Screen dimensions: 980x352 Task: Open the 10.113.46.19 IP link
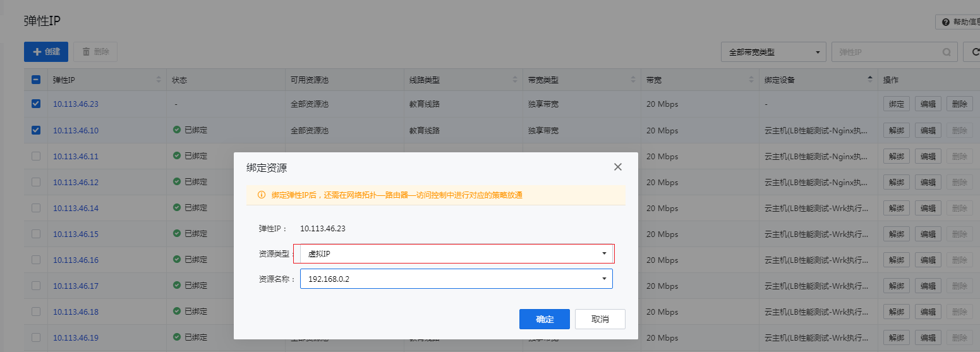point(76,337)
